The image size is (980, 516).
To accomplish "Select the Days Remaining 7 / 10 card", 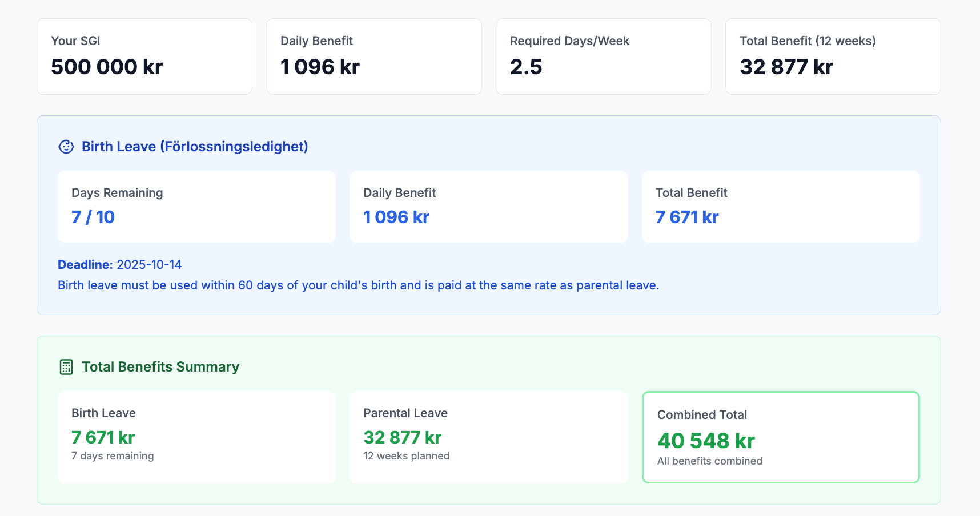I will click(196, 207).
